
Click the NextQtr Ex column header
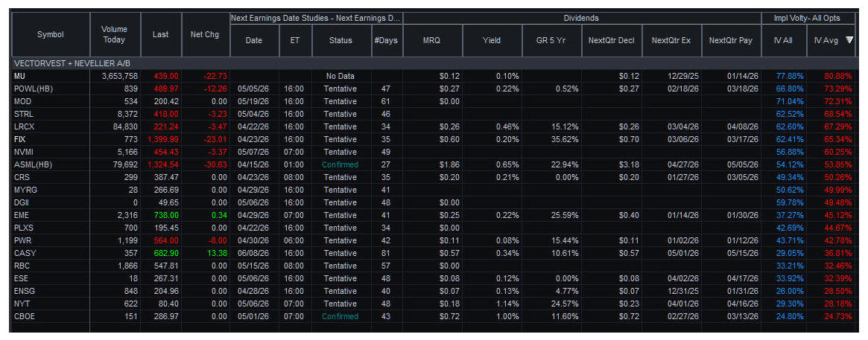(671, 41)
